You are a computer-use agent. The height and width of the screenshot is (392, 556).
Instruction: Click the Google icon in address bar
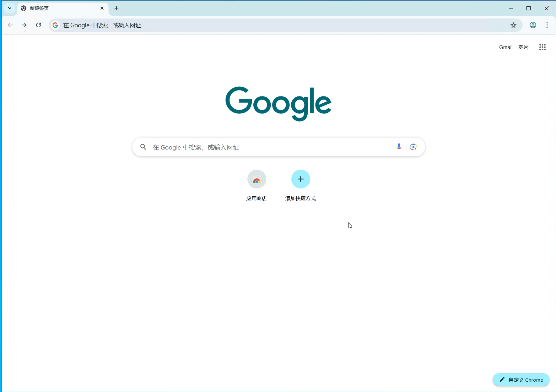(55, 25)
